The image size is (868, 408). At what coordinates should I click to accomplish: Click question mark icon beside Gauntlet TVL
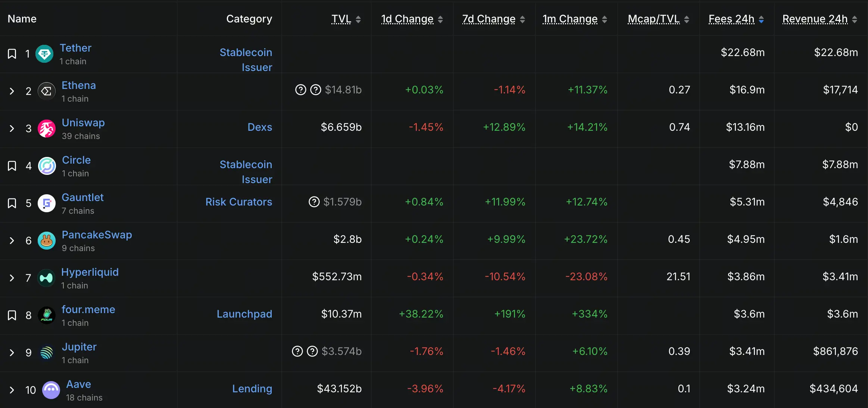314,202
